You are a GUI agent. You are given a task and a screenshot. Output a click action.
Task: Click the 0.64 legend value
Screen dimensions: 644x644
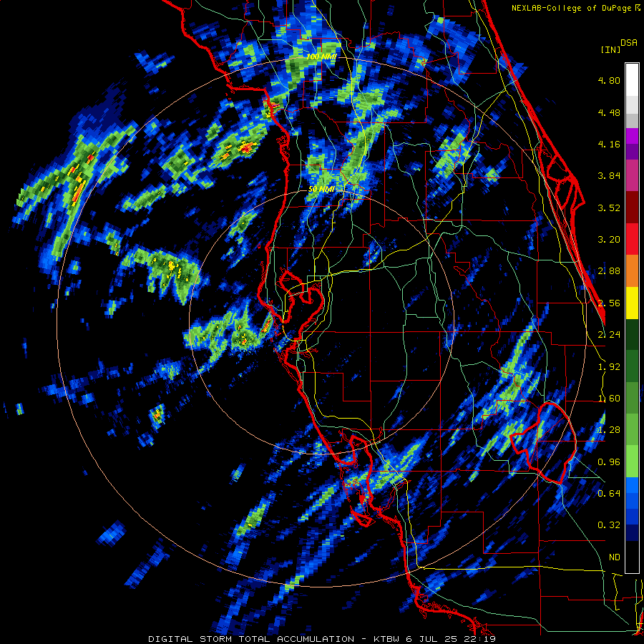pos(609,493)
